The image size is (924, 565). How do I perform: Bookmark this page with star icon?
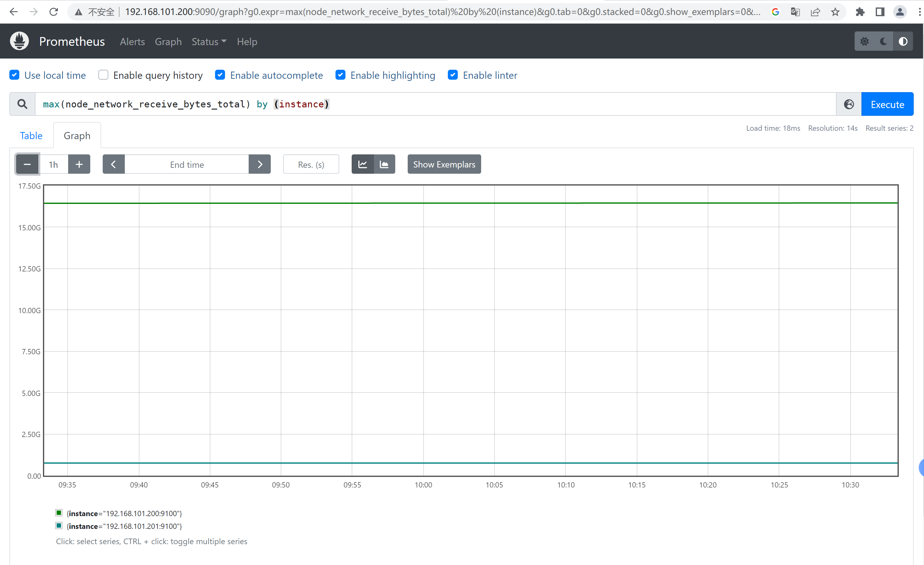(835, 12)
